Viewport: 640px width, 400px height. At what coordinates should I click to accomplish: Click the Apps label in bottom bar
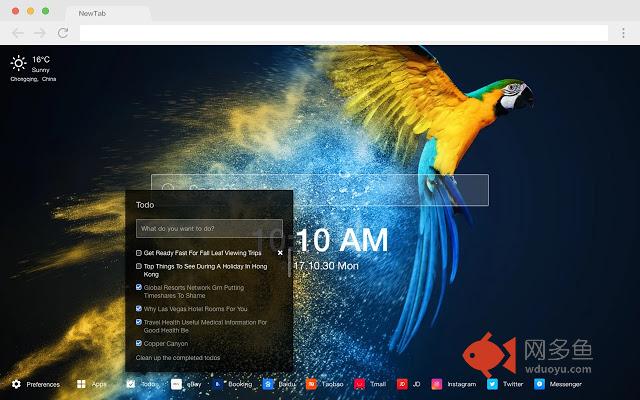pyautogui.click(x=99, y=384)
